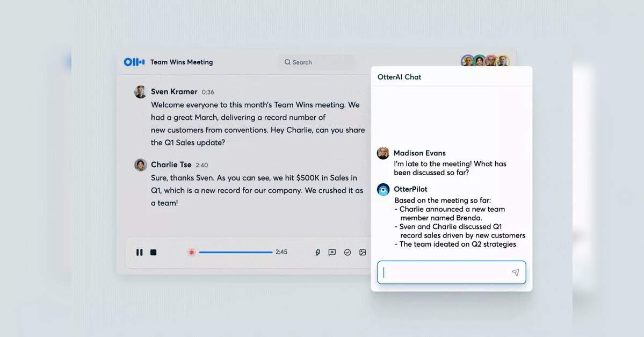The image size is (644, 337).
Task: Open the Search bar
Action: click(316, 62)
